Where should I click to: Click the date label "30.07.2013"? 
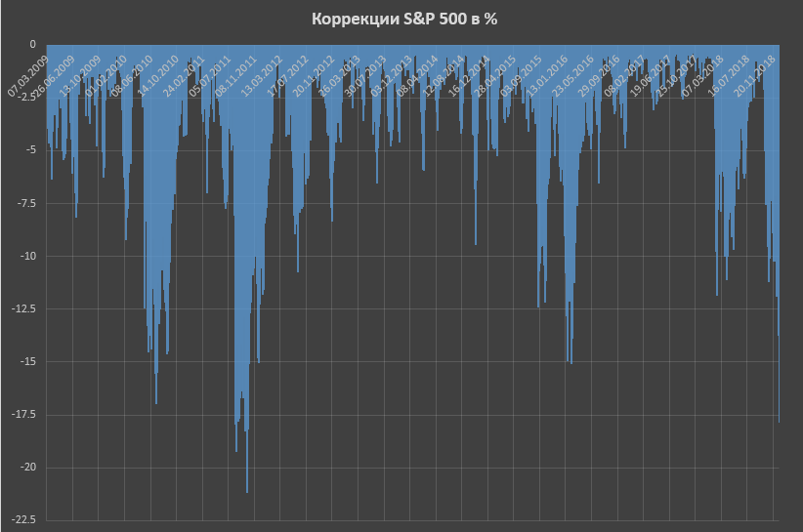point(365,76)
